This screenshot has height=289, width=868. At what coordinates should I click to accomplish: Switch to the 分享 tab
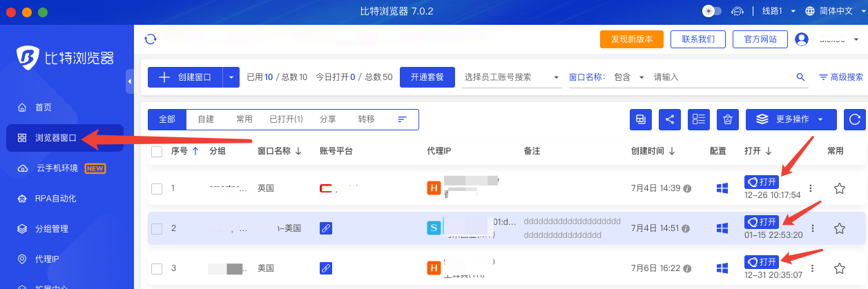[328, 119]
